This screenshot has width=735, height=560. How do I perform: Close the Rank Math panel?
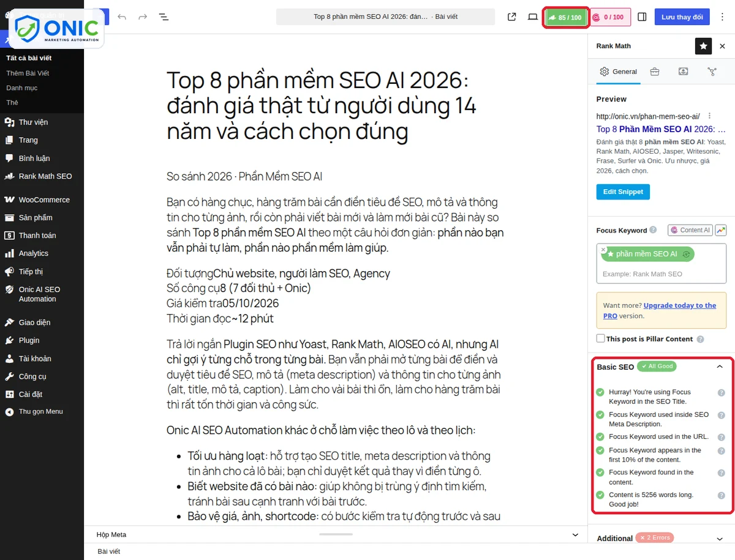point(722,46)
